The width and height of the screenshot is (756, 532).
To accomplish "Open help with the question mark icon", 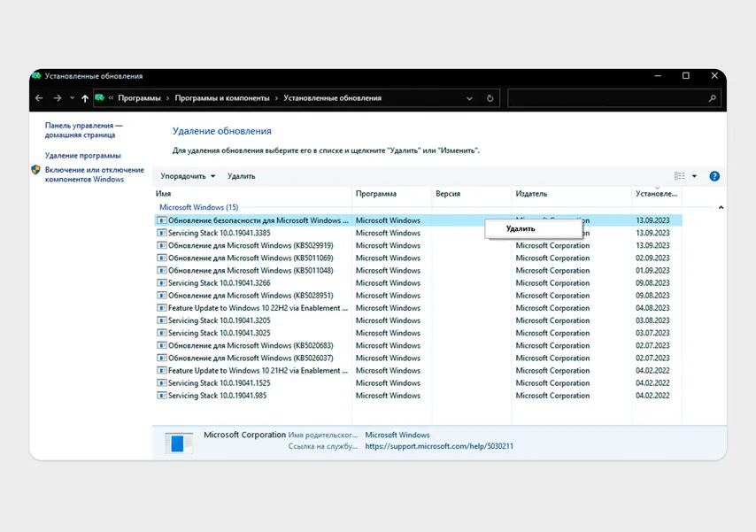I will coord(714,176).
